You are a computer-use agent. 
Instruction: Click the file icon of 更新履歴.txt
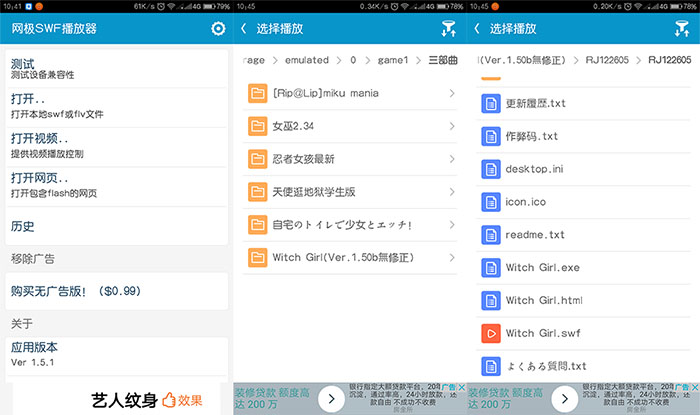(491, 104)
